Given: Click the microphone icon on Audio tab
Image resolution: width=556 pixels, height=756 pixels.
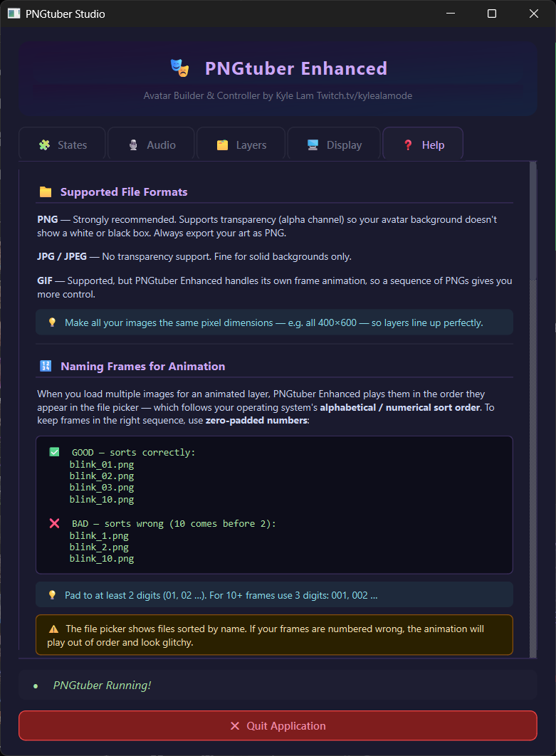Looking at the screenshot, I should click(x=133, y=145).
